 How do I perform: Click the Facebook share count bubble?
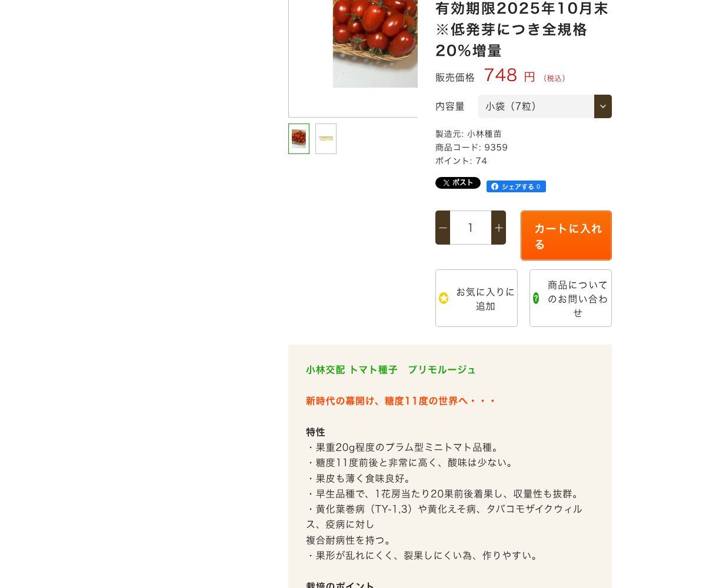(538, 186)
